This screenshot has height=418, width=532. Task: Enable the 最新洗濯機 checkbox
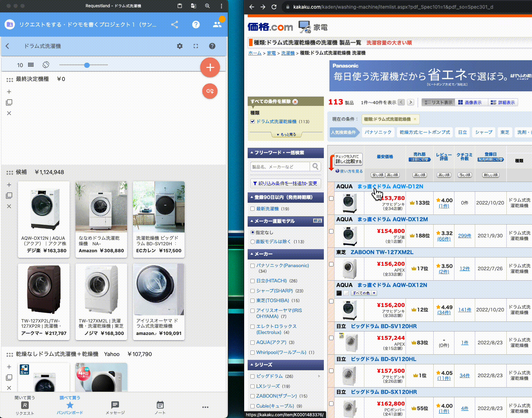point(252,209)
